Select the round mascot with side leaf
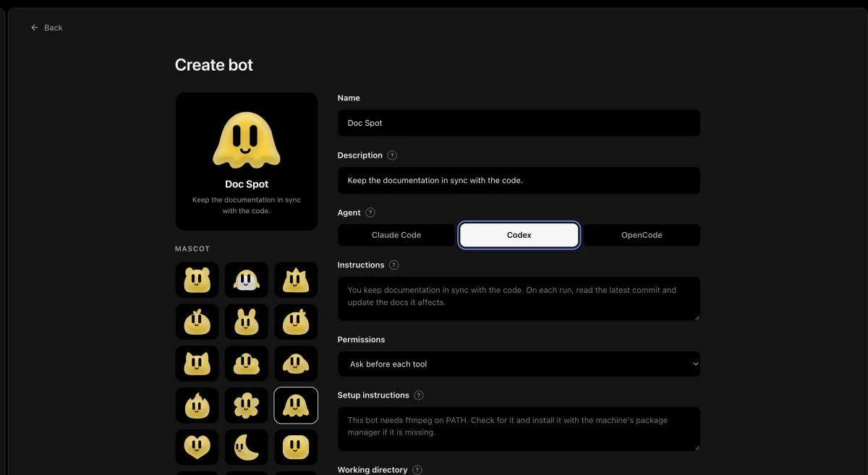 [x=296, y=322]
